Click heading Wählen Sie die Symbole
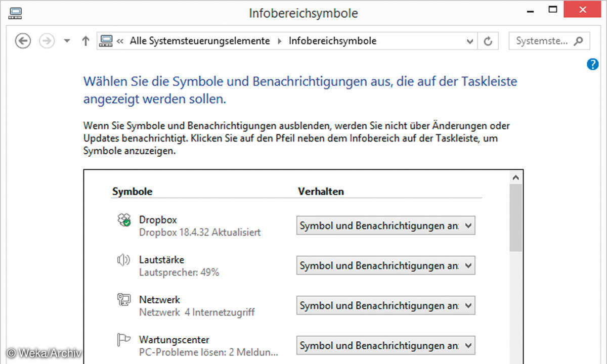Image resolution: width=607 pixels, height=364 pixels. (x=300, y=90)
